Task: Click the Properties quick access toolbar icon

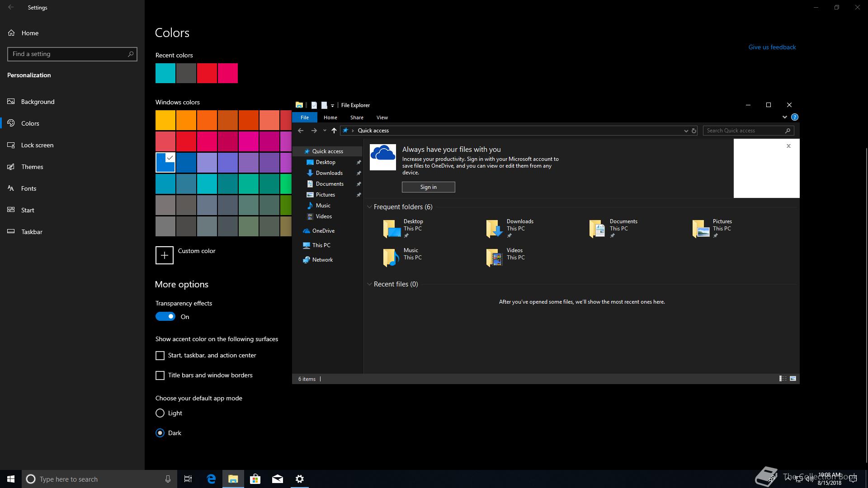Action: (x=314, y=105)
